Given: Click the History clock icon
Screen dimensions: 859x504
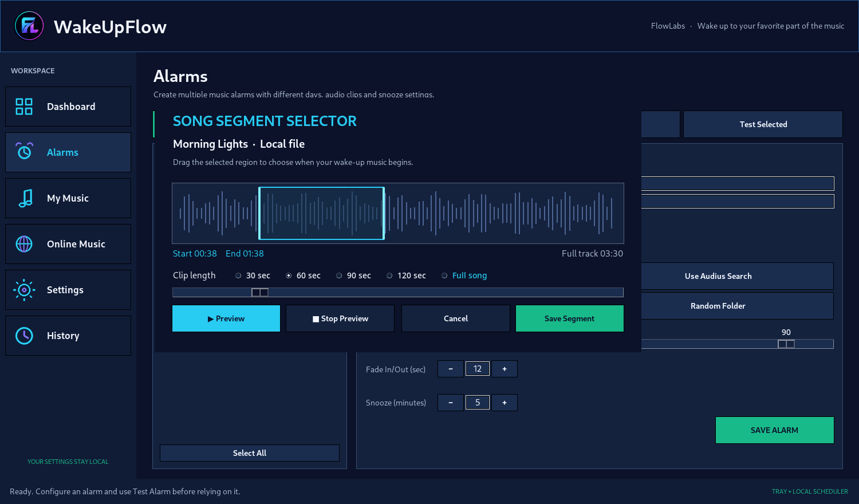Looking at the screenshot, I should pos(24,336).
